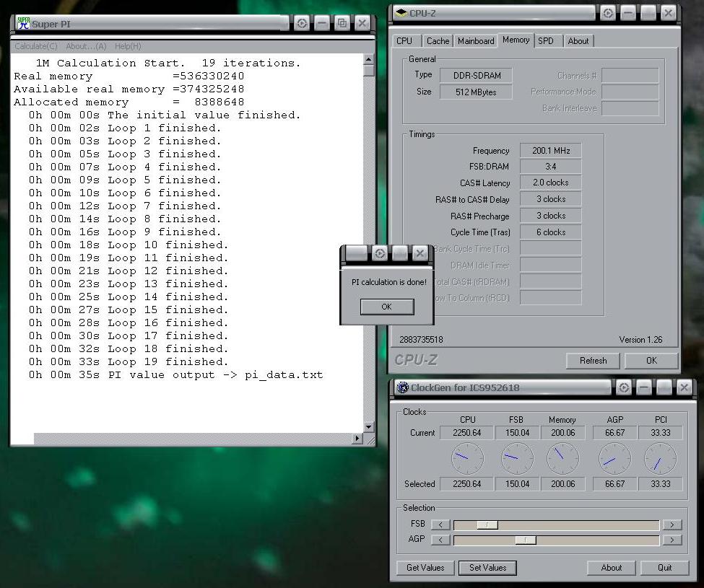The height and width of the screenshot is (588, 704).
Task: Click the Frequency 200.1 MHz field in CPU-Z
Action: click(551, 151)
